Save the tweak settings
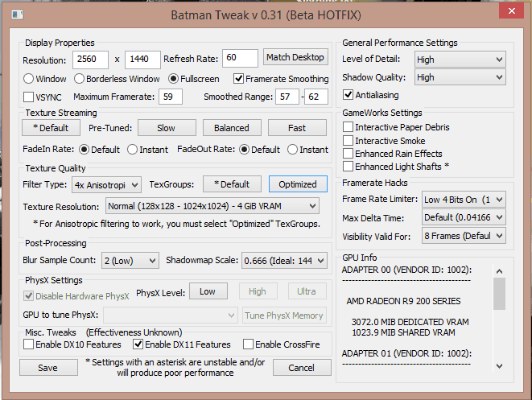This screenshot has height=400, width=532. [x=48, y=367]
